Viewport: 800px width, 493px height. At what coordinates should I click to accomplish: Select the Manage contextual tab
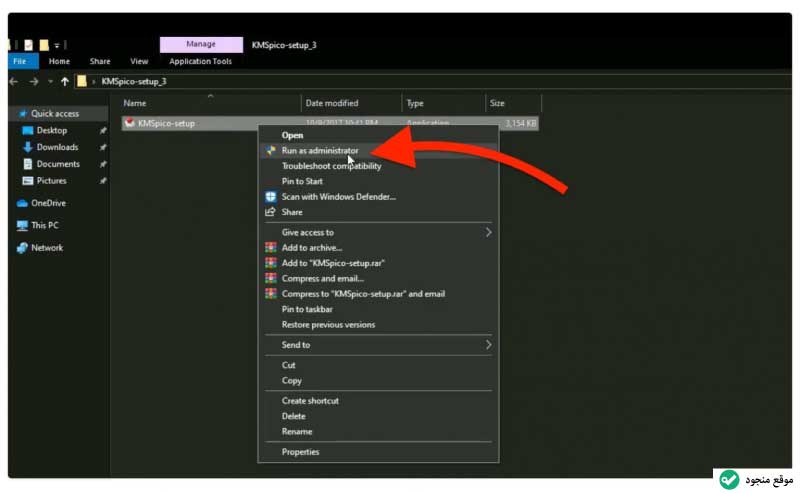pyautogui.click(x=201, y=44)
